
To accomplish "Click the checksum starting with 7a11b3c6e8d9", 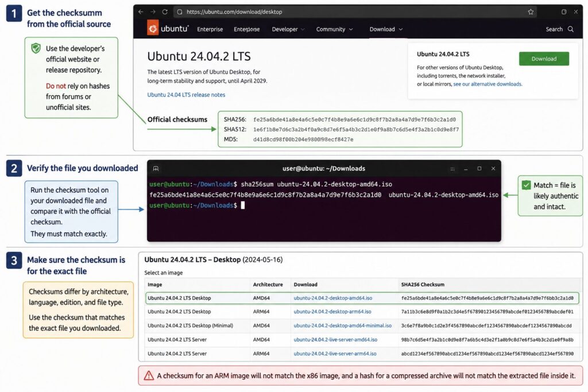I will [x=487, y=312].
